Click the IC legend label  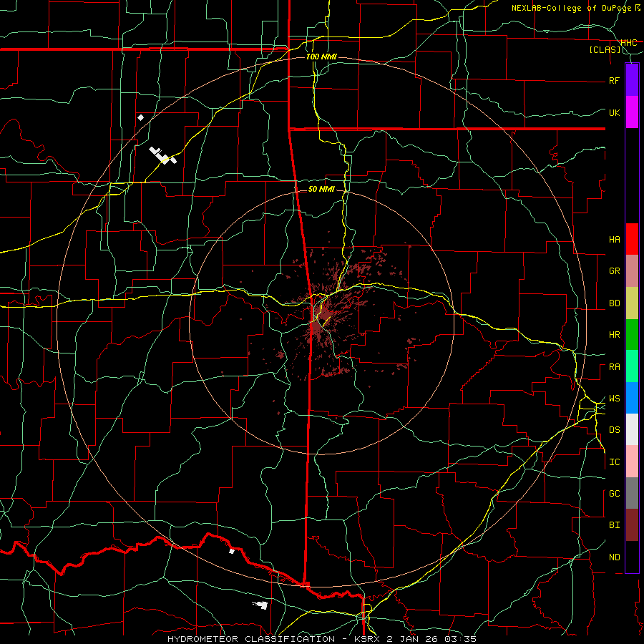(615, 462)
